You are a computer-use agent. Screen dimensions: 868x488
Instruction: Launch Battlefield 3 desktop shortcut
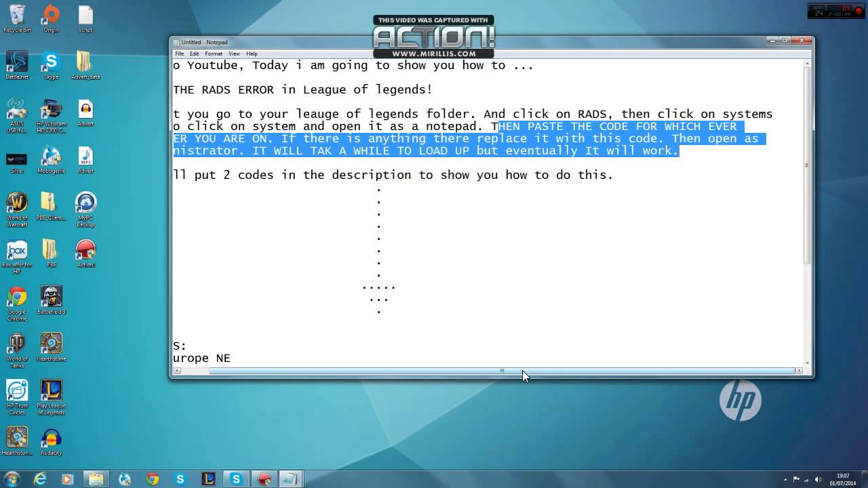pyautogui.click(x=51, y=300)
